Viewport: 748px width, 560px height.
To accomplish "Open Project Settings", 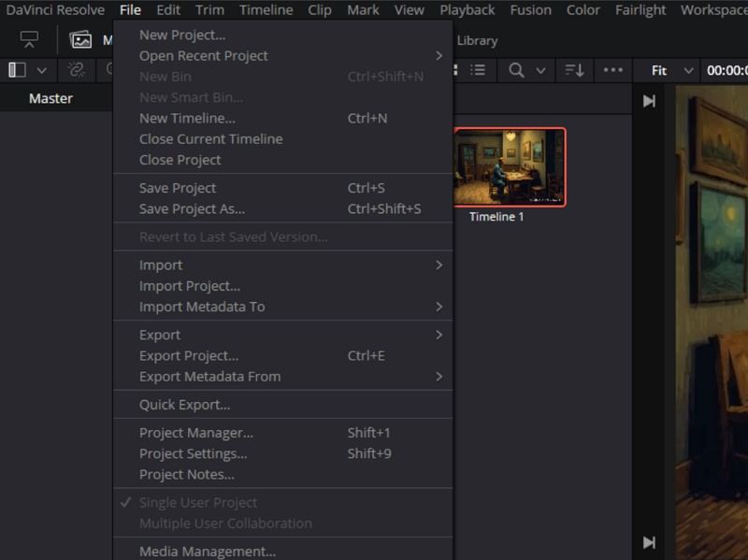I will (x=193, y=453).
